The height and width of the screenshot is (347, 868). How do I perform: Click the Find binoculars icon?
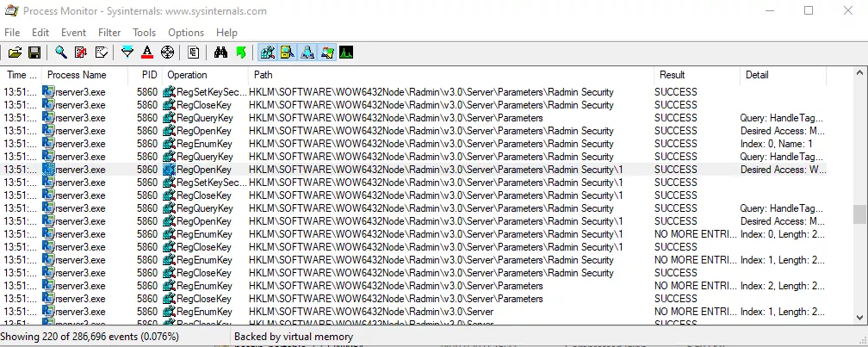point(220,53)
